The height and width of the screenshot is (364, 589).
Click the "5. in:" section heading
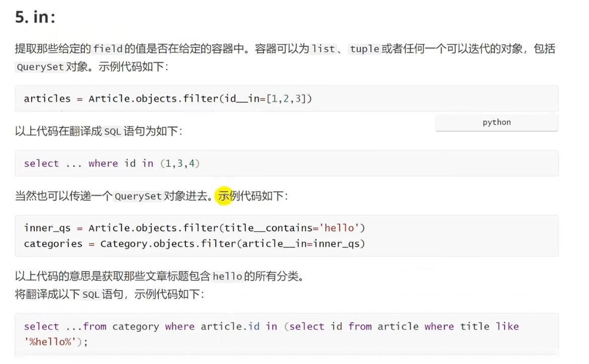tap(35, 18)
